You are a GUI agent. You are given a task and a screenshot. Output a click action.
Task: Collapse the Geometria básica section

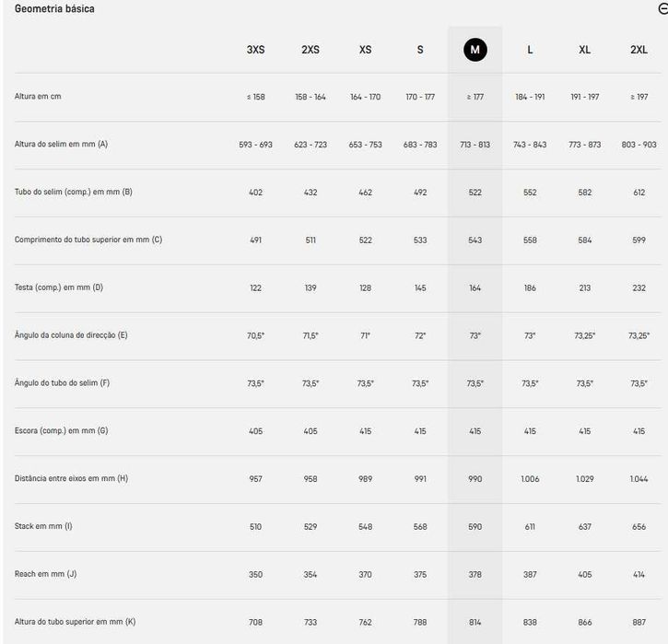tap(662, 8)
